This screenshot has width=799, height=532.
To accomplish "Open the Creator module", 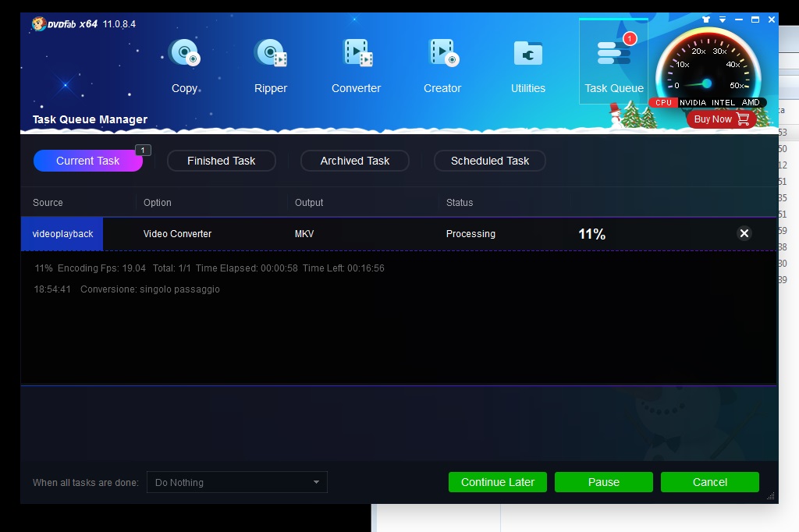I will pos(442,66).
